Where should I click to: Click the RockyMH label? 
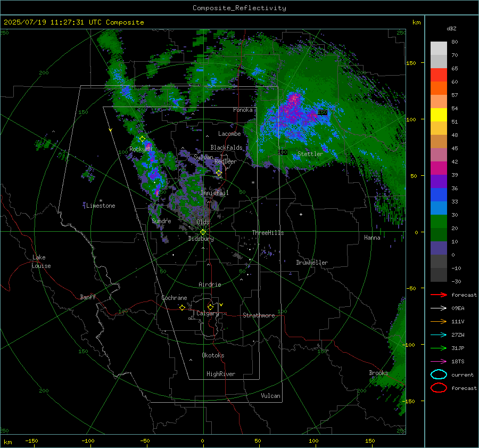pyautogui.click(x=141, y=149)
